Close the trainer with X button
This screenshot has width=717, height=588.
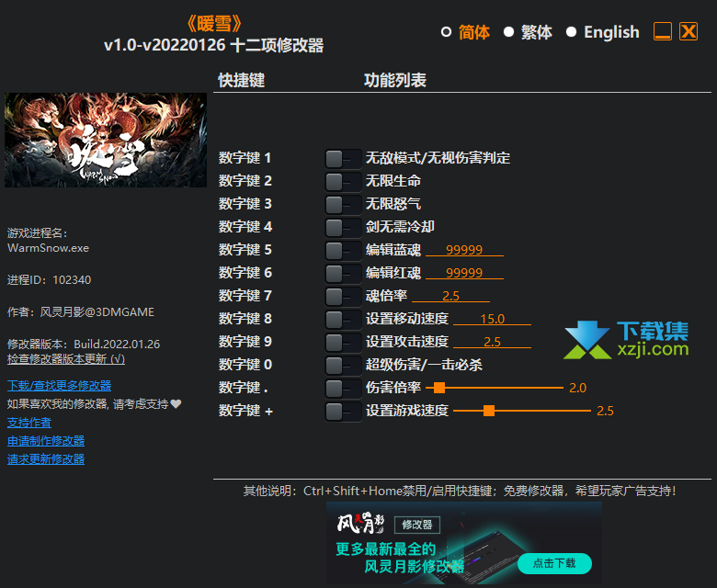[x=689, y=31]
